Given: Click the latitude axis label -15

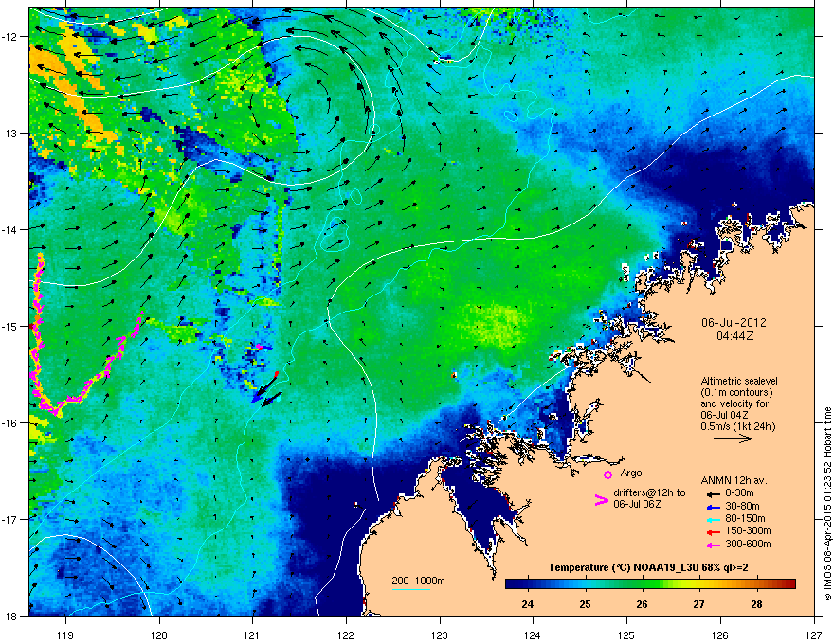Looking at the screenshot, I should [9, 326].
